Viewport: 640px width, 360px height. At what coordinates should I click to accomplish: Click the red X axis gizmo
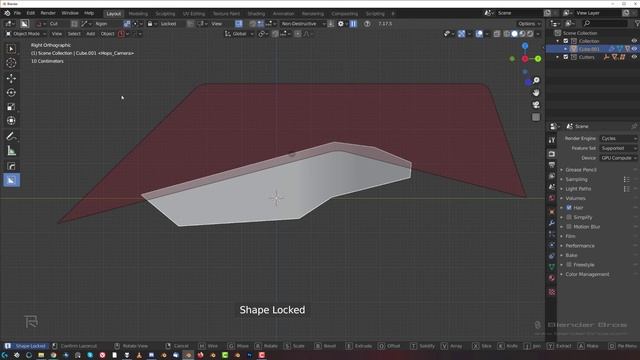point(525,59)
